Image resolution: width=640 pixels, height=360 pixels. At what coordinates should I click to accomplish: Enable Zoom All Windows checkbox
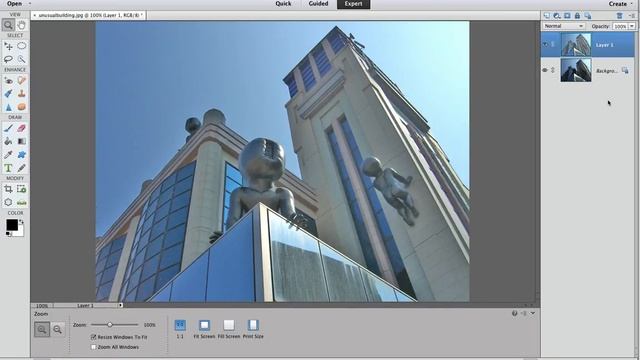click(93, 347)
